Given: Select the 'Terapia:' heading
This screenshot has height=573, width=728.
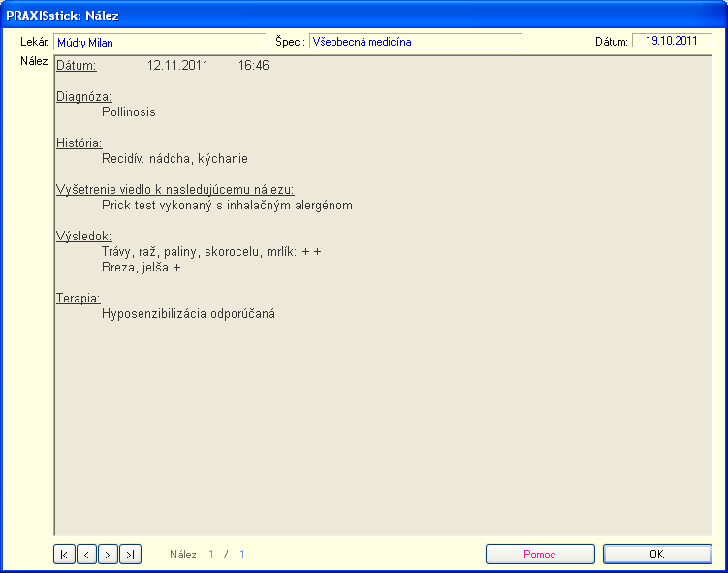Looking at the screenshot, I should [78, 298].
